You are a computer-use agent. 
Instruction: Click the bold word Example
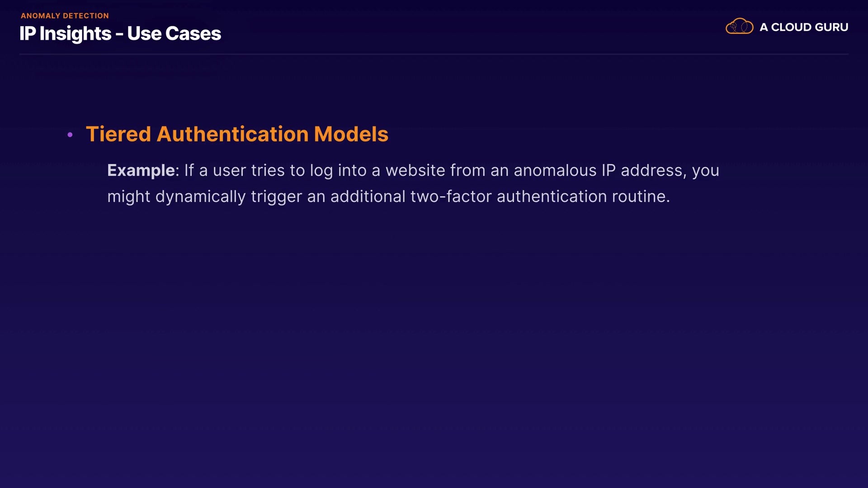(x=141, y=170)
